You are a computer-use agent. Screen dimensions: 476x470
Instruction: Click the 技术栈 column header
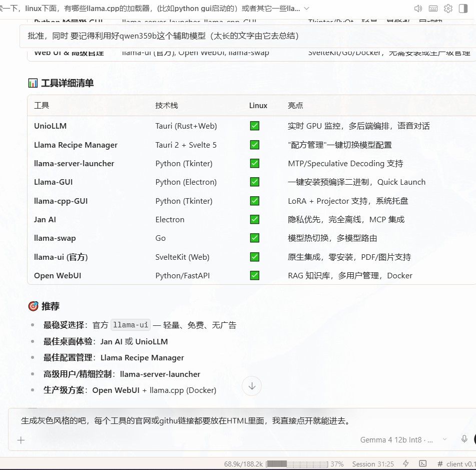pos(167,105)
